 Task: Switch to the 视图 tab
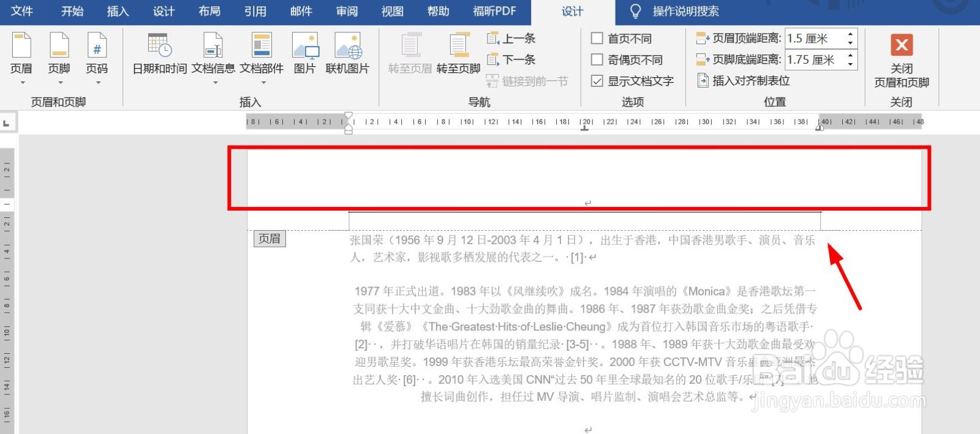[393, 11]
